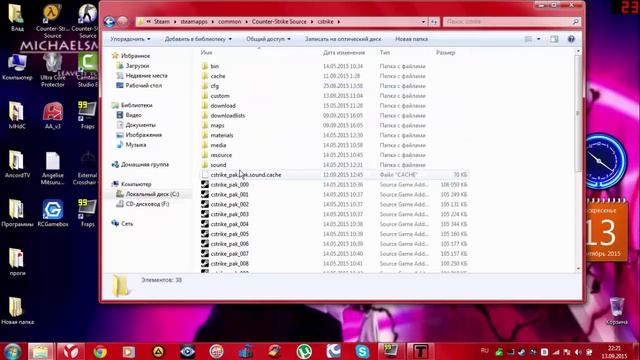640x360 pixels.
Task: Select the materials folder
Action: pos(222,135)
